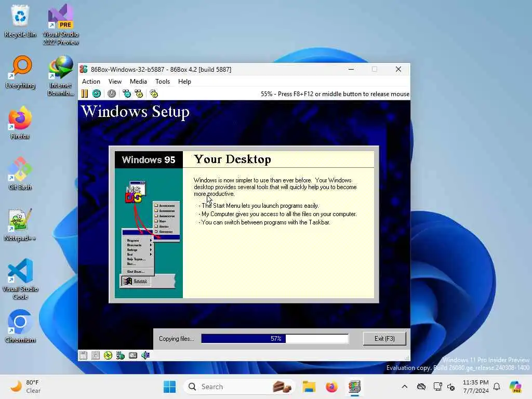Click the network status bar icon
The width and height of the screenshot is (532, 399).
[121, 355]
